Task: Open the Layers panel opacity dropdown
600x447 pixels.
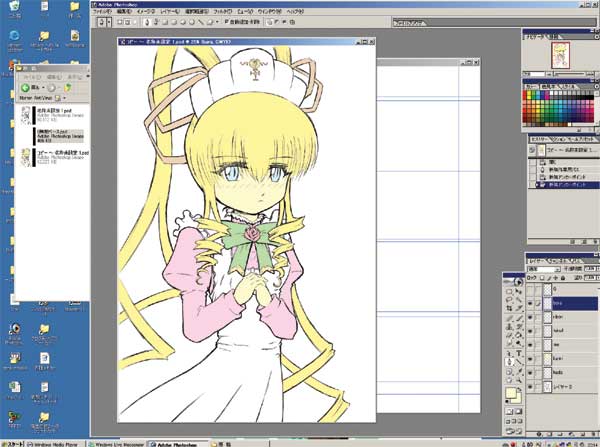Action: tap(598, 269)
